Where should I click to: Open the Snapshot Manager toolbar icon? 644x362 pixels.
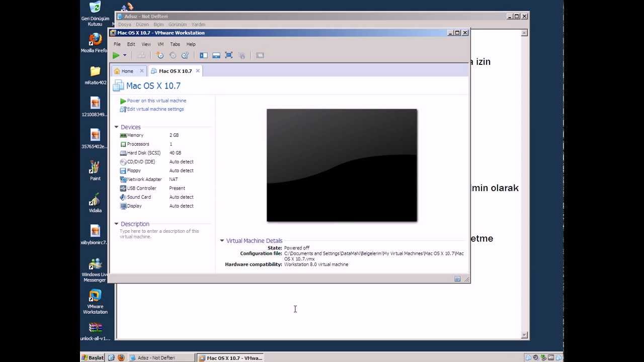click(185, 55)
